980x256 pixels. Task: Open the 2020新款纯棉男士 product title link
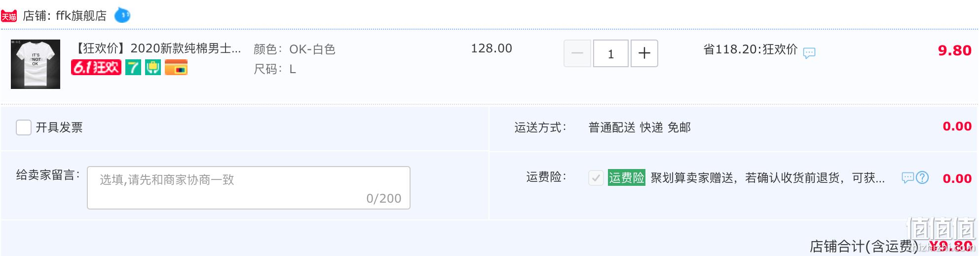(x=157, y=48)
